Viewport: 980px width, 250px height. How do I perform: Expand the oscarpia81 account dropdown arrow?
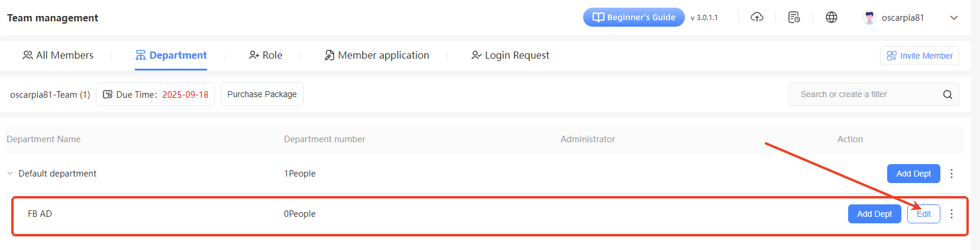click(x=953, y=18)
